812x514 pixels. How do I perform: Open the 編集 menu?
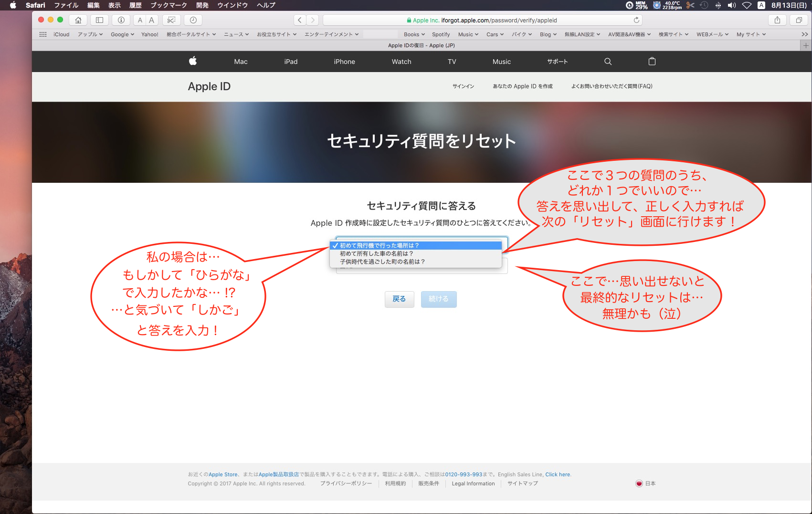(x=94, y=5)
